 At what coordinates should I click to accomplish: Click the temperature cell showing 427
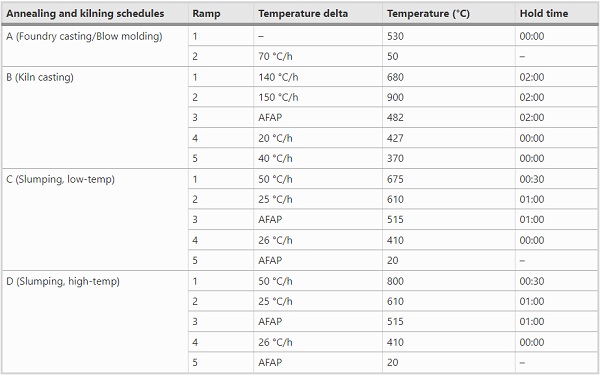pos(449,138)
